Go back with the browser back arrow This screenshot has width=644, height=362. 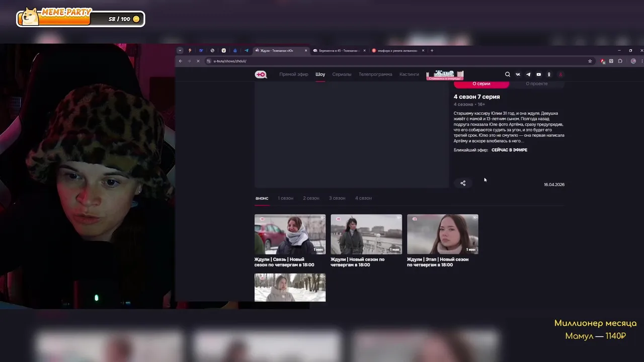pyautogui.click(x=181, y=61)
